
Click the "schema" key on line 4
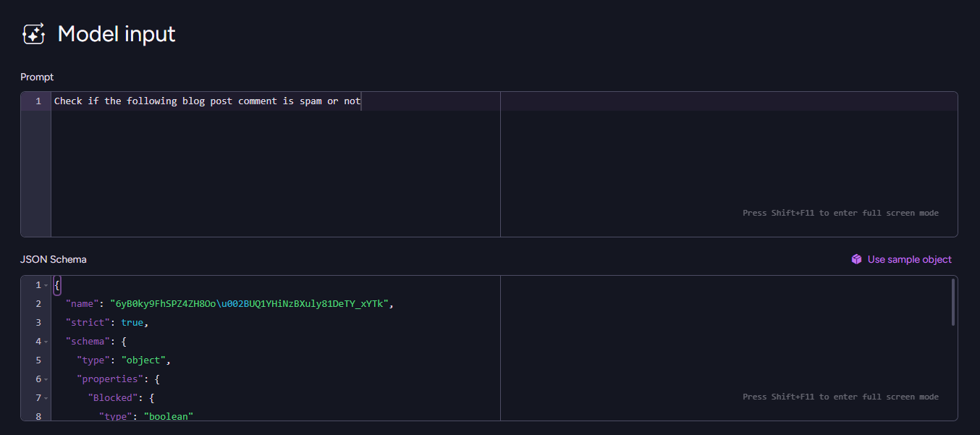tap(88, 342)
